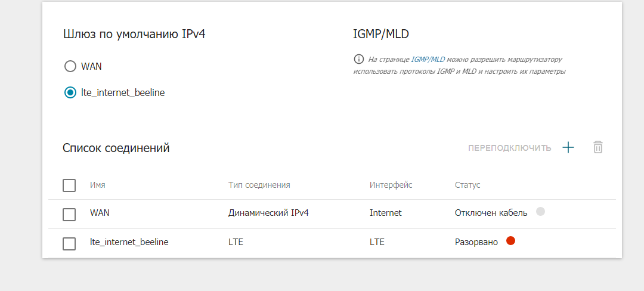
Task: Click the Статус column header
Action: coord(467,185)
